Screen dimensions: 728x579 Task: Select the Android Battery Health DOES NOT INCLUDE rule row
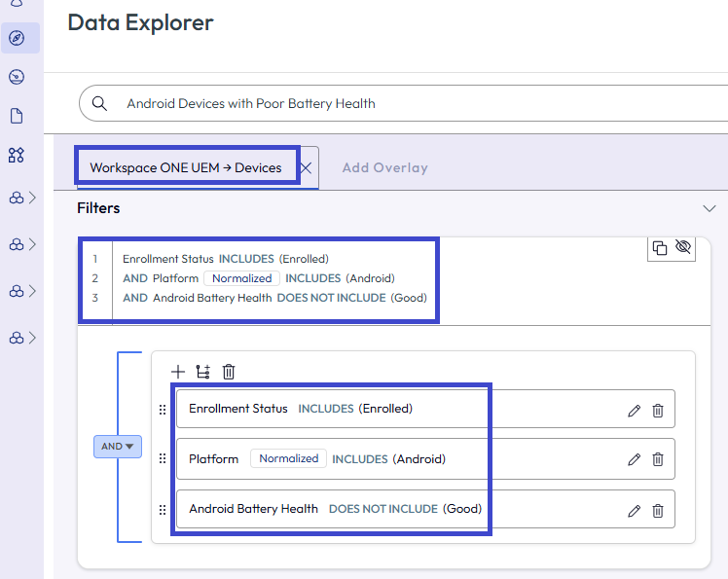pos(425,509)
